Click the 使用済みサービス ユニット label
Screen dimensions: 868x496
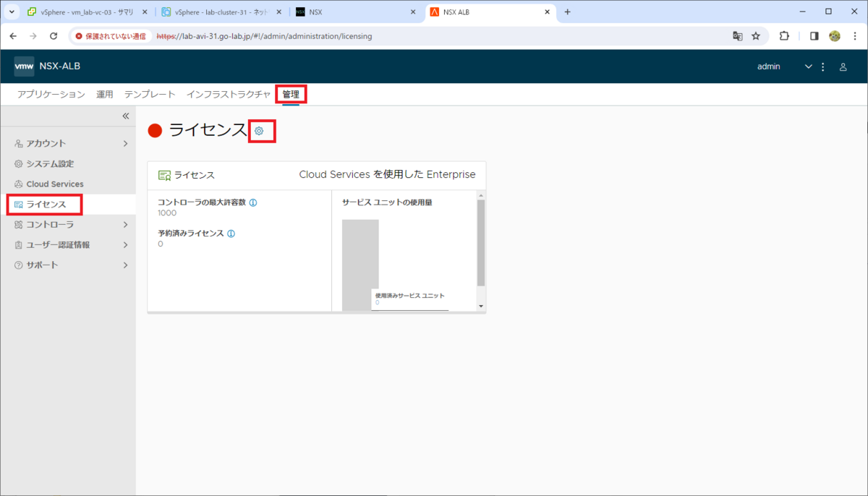coord(409,295)
